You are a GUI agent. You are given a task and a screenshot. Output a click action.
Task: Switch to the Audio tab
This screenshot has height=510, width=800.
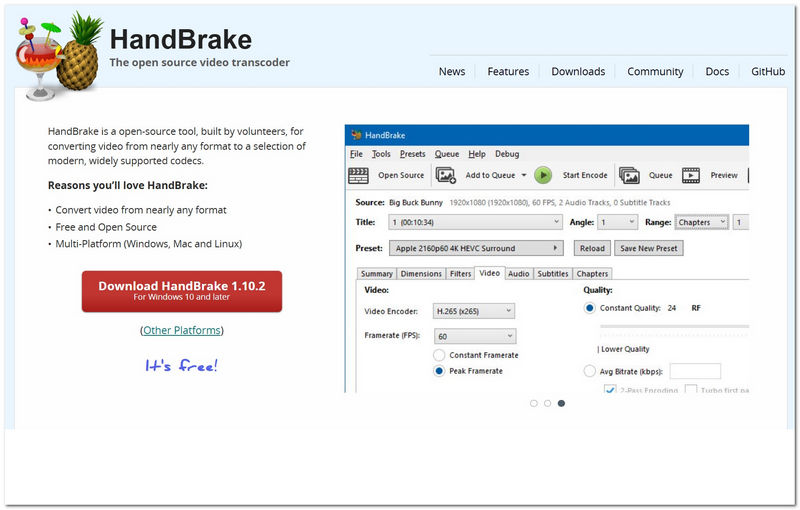click(x=518, y=273)
